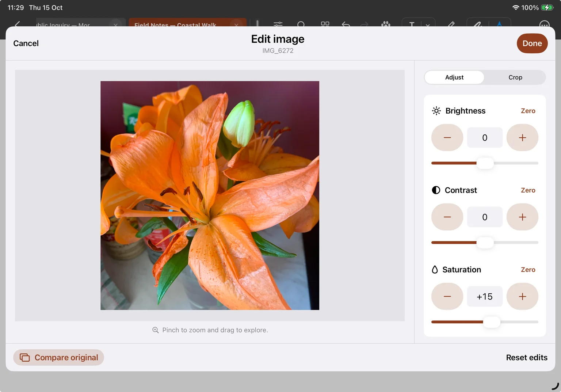Image resolution: width=561 pixels, height=392 pixels.
Task: Switch to the Adjust tab
Action: pos(454,77)
